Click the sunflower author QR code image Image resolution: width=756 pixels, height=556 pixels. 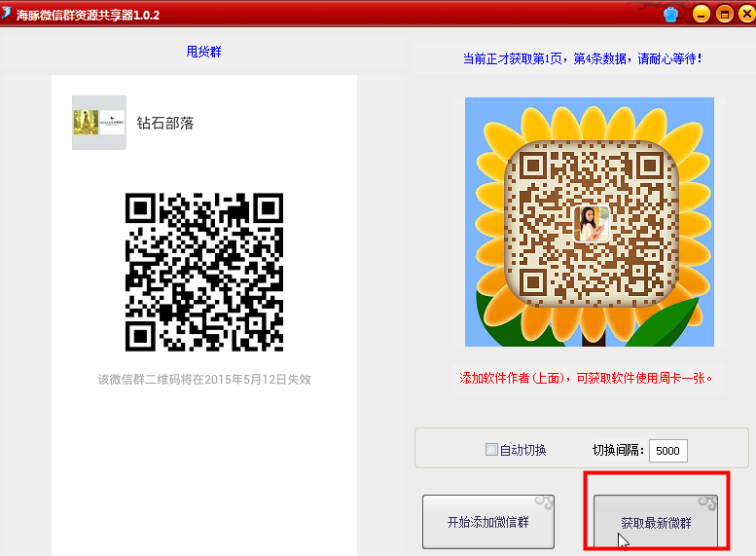[590, 222]
